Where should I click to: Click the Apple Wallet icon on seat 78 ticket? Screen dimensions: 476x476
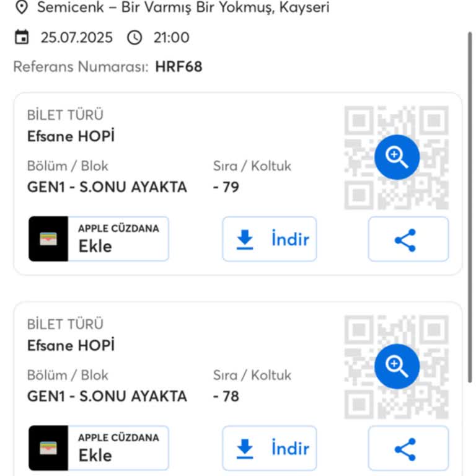pyautogui.click(x=48, y=449)
